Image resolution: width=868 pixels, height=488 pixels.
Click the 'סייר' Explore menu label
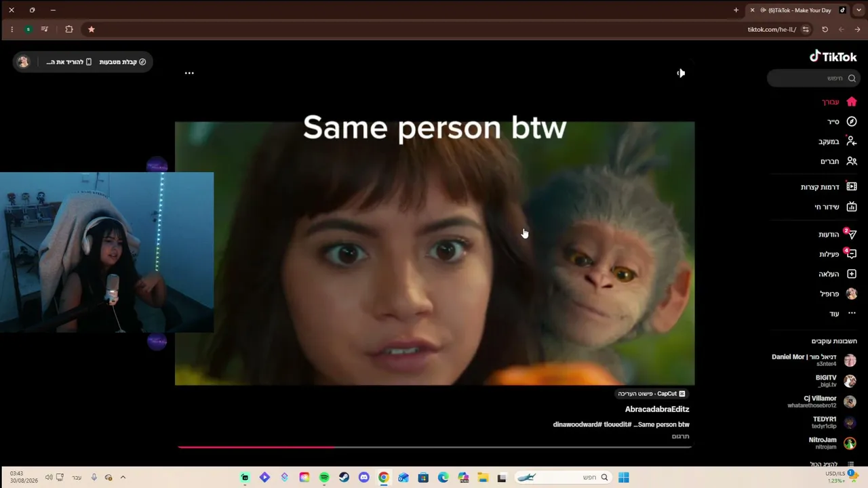833,121
